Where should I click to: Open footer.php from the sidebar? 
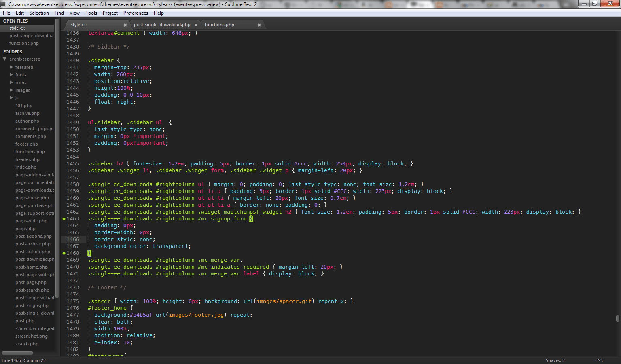(26, 144)
